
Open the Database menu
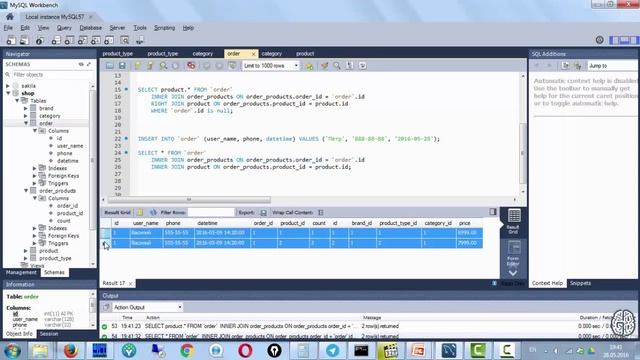click(x=91, y=28)
